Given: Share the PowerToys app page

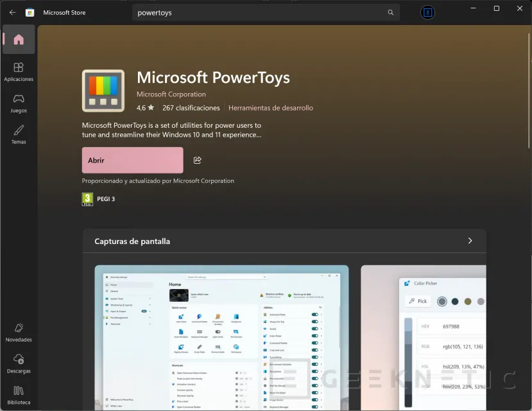Looking at the screenshot, I should click(x=198, y=160).
